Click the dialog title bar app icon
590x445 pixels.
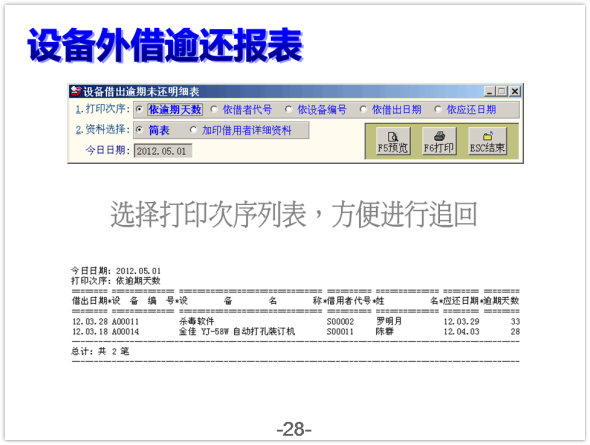click(76, 91)
